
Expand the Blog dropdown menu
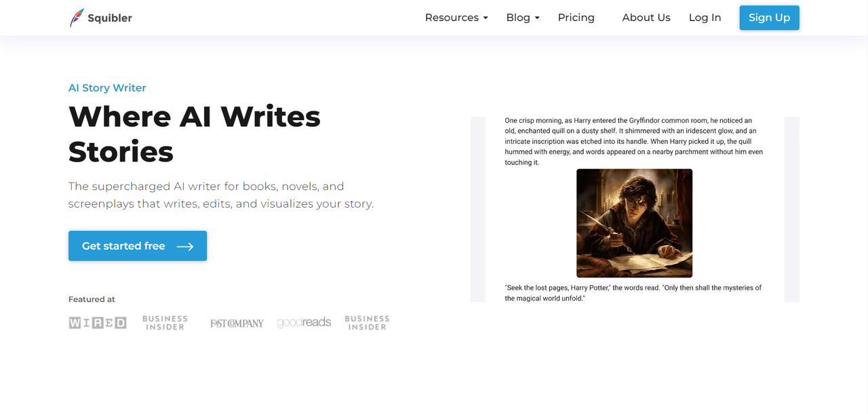pos(523,18)
